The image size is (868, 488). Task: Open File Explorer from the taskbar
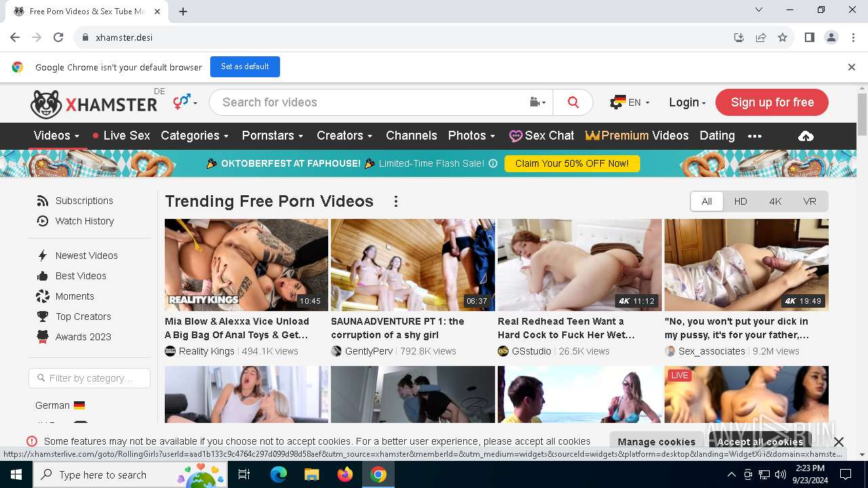tap(312, 474)
